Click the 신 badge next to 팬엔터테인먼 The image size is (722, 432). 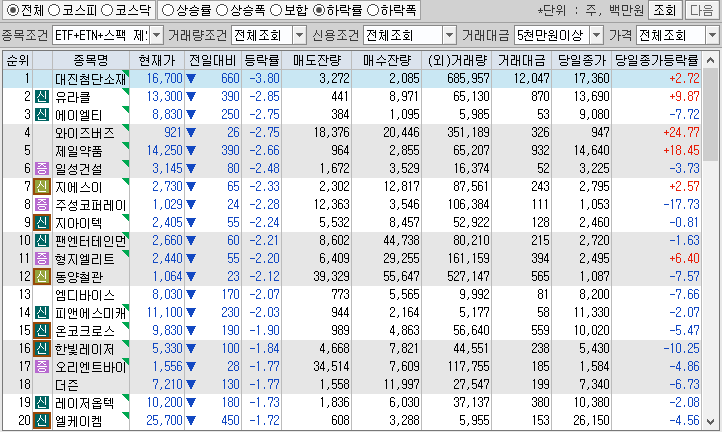click(x=42, y=240)
